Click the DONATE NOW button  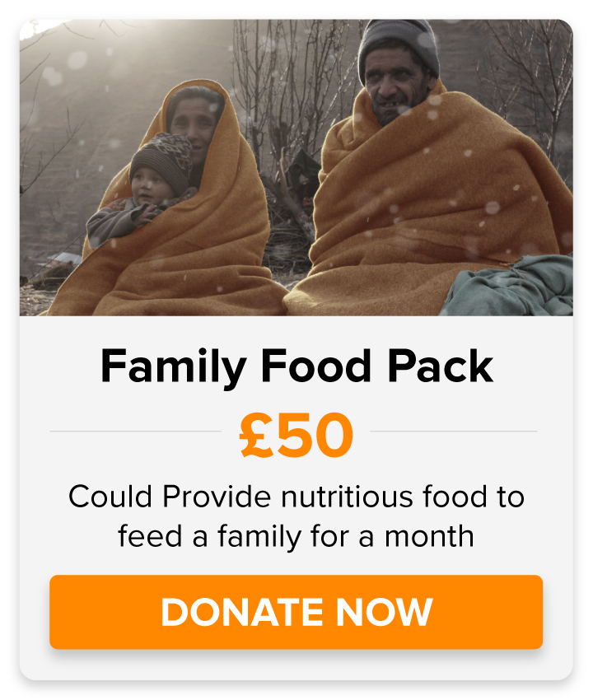pos(296,612)
